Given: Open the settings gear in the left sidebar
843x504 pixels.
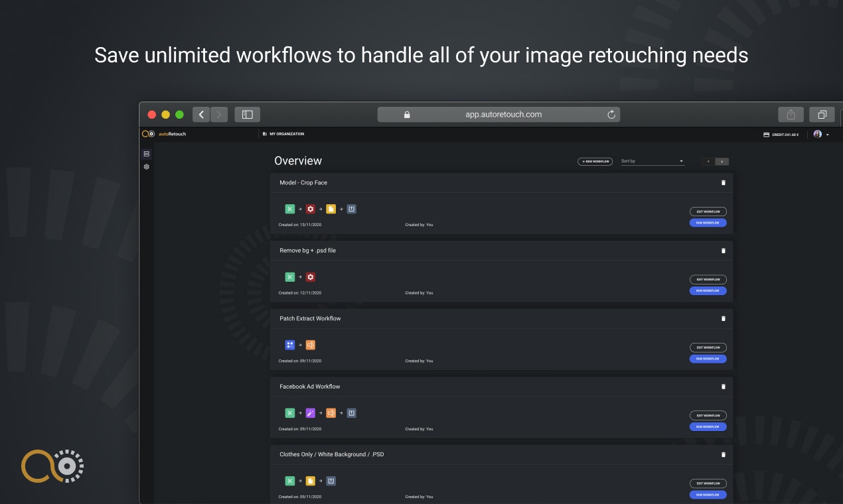Looking at the screenshot, I should (x=146, y=166).
